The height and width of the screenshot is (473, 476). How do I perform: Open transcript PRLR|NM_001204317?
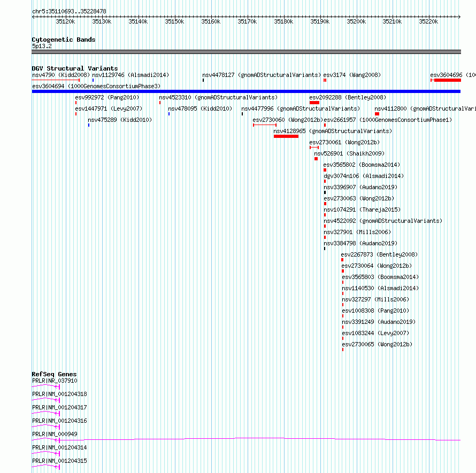[59, 407]
